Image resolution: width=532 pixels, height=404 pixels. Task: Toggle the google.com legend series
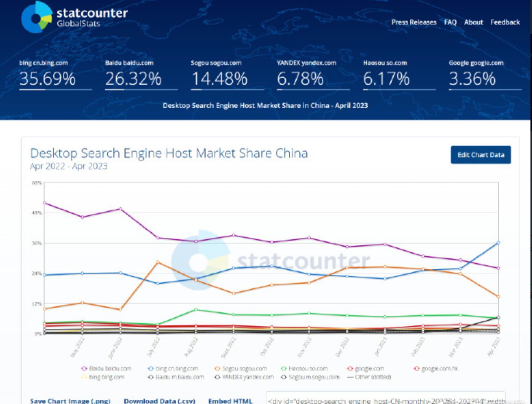(365, 369)
